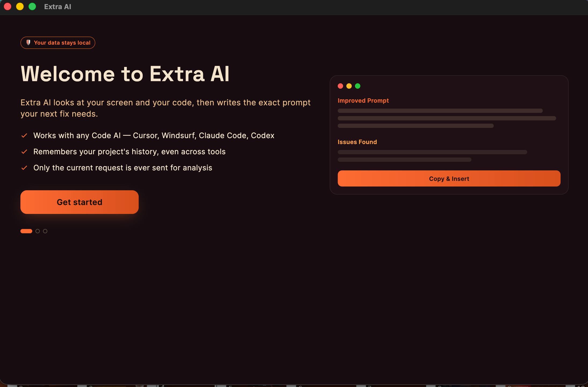Go to the third onboarding page dot
Viewport: 588px width, 387px height.
pos(45,231)
